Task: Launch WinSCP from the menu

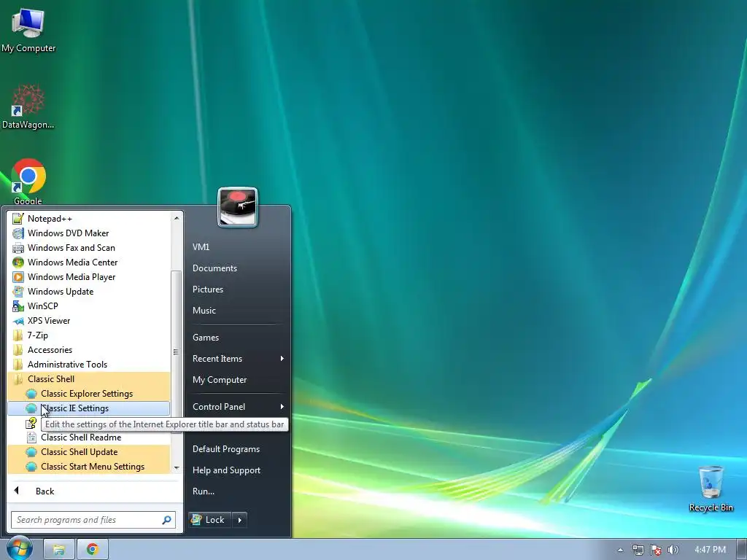Action: coord(88,306)
